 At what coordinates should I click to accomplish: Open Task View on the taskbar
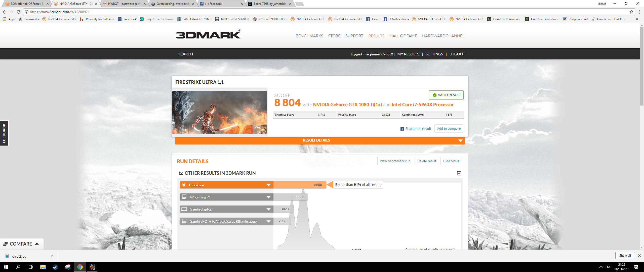tap(30, 267)
